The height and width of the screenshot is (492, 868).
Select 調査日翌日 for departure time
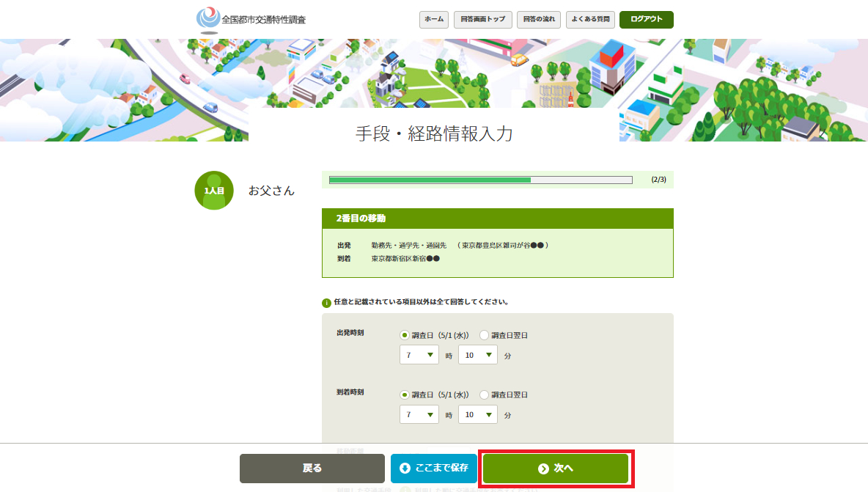(484, 335)
